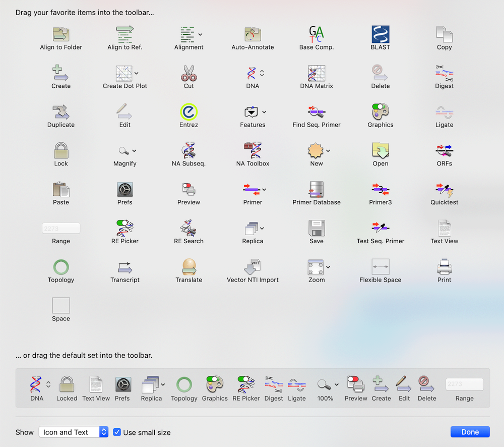Select the ORFs icon
Viewport: 504px width, 447px height.
click(x=444, y=150)
